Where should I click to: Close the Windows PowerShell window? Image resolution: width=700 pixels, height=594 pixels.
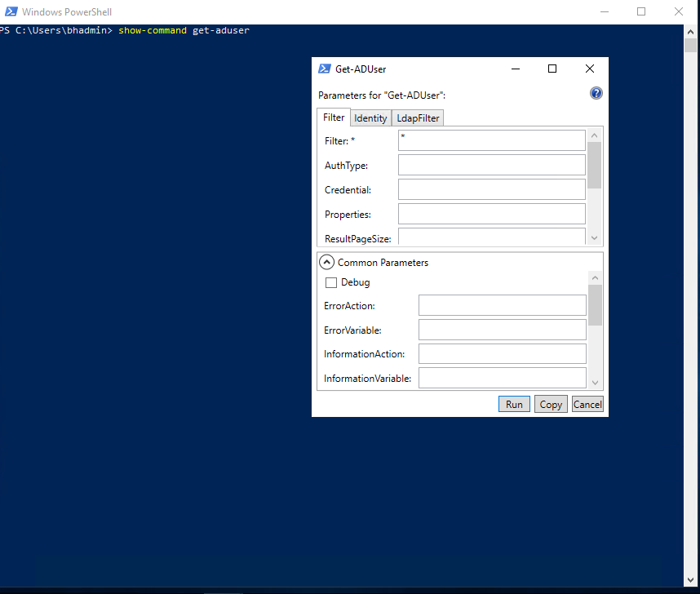(x=679, y=11)
